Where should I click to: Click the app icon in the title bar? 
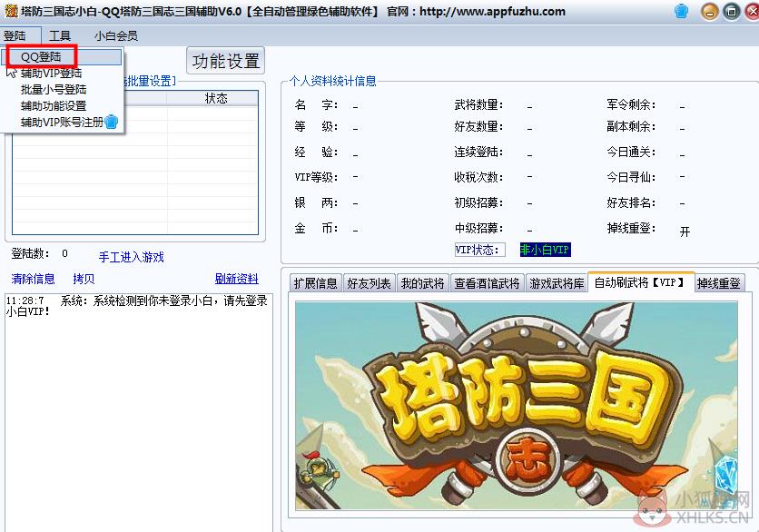click(11, 11)
